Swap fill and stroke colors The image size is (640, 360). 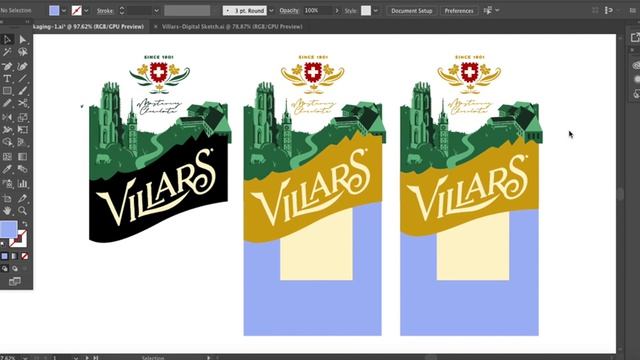[x=25, y=224]
